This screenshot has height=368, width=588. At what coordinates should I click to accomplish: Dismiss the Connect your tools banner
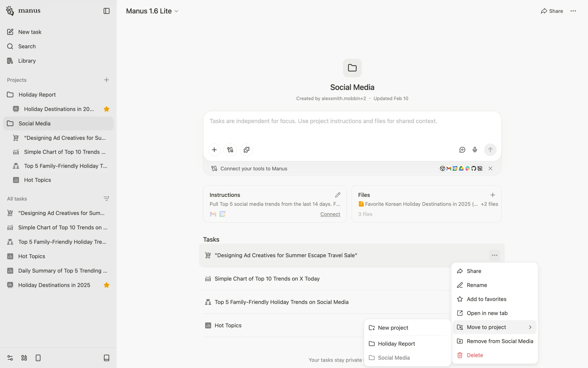[490, 169]
